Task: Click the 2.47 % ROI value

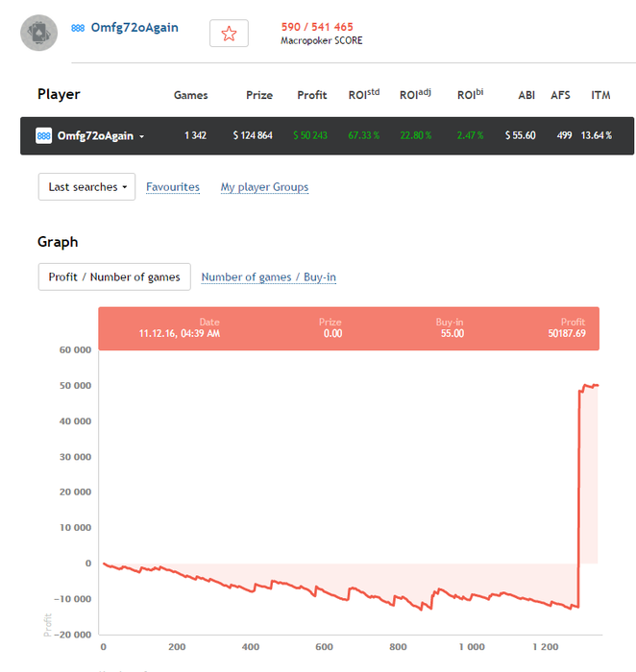Action: [x=470, y=135]
